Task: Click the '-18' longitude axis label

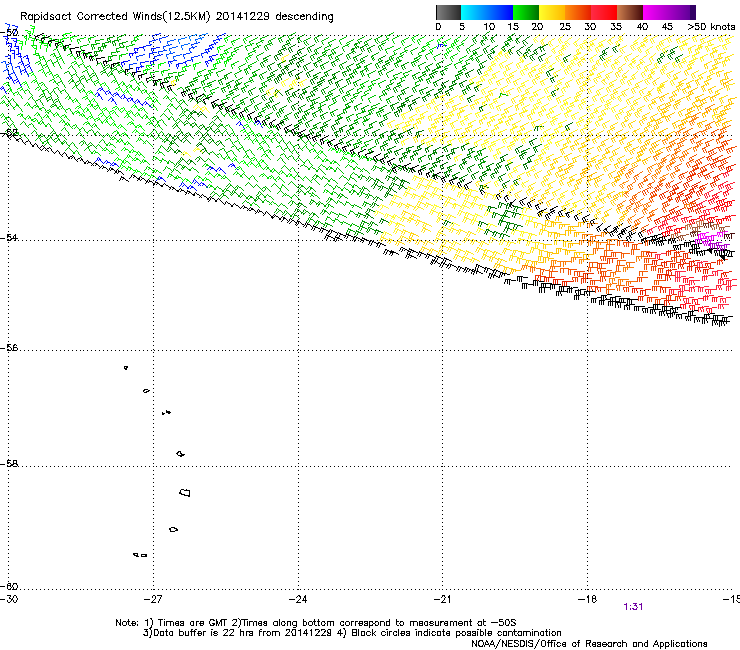Action: coord(587,599)
